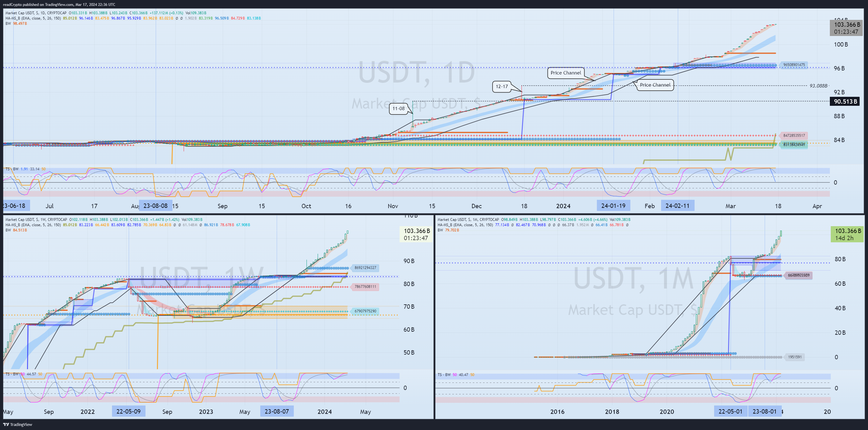This screenshot has width=868, height=430.
Task: Click the 50 B label on 1W price axis
Action: [x=409, y=352]
